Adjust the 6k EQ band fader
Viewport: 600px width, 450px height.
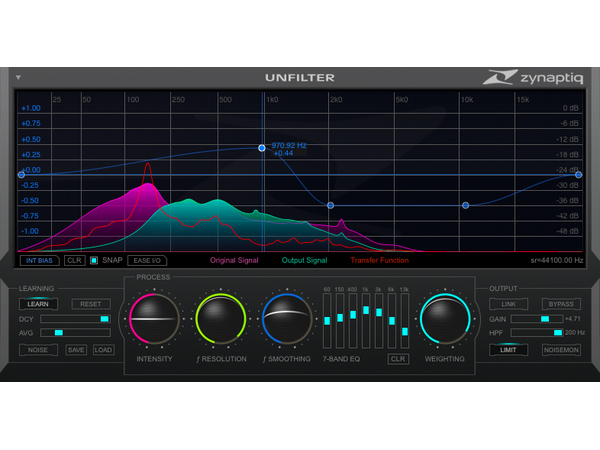pos(392,321)
